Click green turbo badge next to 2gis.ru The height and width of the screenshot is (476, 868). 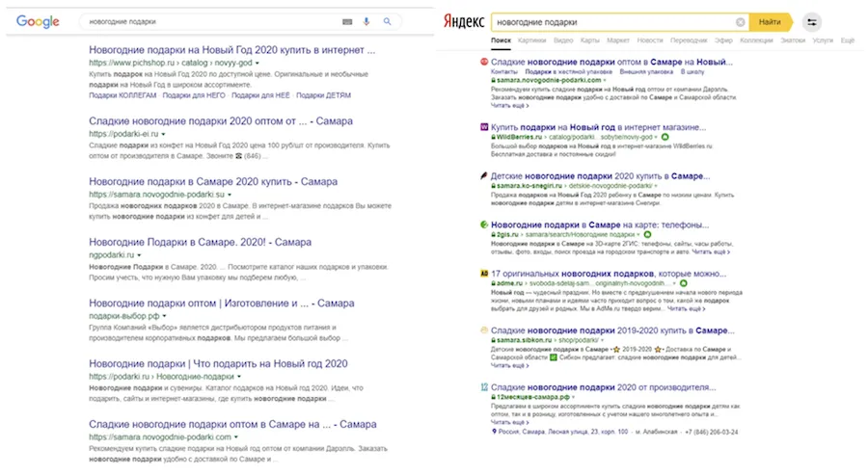[647, 234]
